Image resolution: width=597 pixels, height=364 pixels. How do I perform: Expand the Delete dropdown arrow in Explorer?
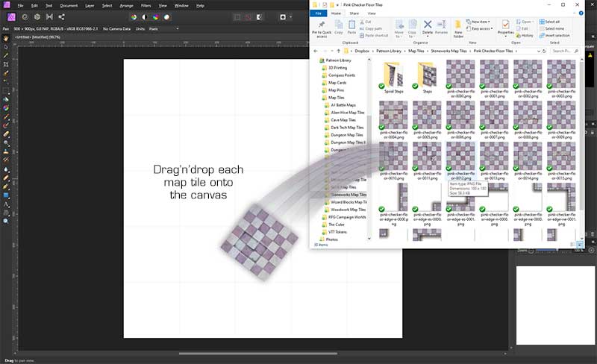pos(428,36)
